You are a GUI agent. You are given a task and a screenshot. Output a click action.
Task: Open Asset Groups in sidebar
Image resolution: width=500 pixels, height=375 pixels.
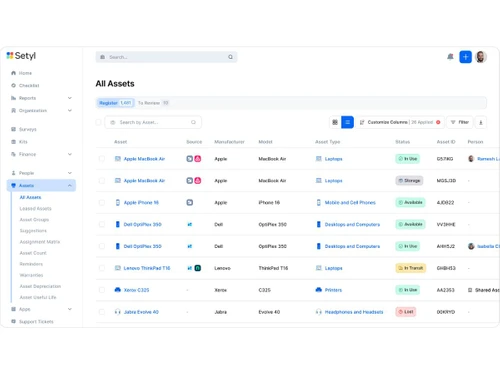pyautogui.click(x=34, y=220)
